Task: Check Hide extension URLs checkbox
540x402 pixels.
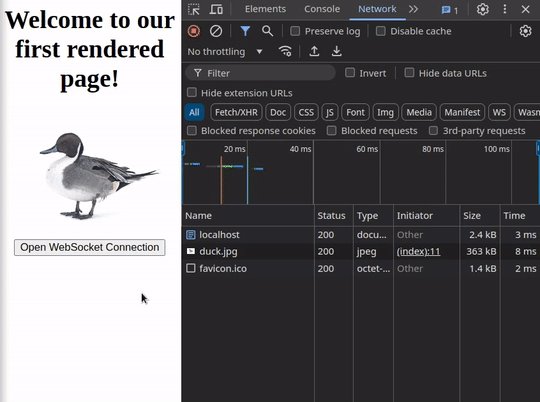Action: (192, 92)
